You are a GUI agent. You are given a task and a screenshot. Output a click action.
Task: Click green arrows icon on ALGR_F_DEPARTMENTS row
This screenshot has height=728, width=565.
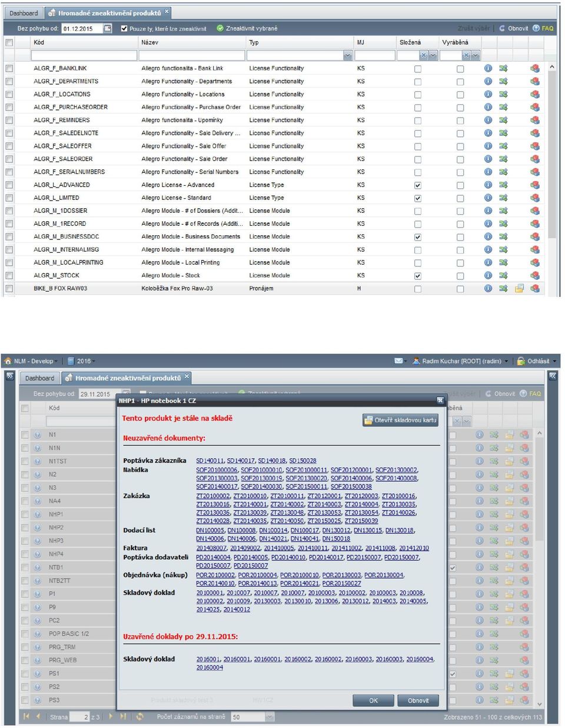point(503,81)
